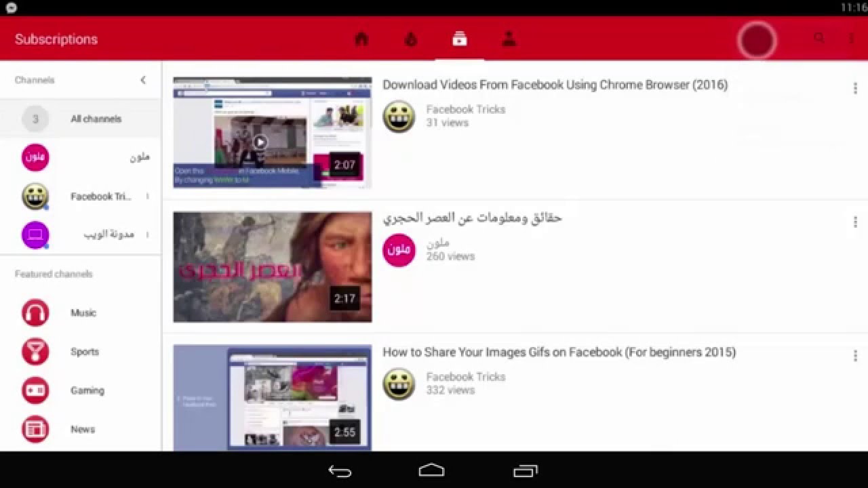Image resolution: width=868 pixels, height=488 pixels.
Task: Click the 332 views text
Action: pos(450,390)
